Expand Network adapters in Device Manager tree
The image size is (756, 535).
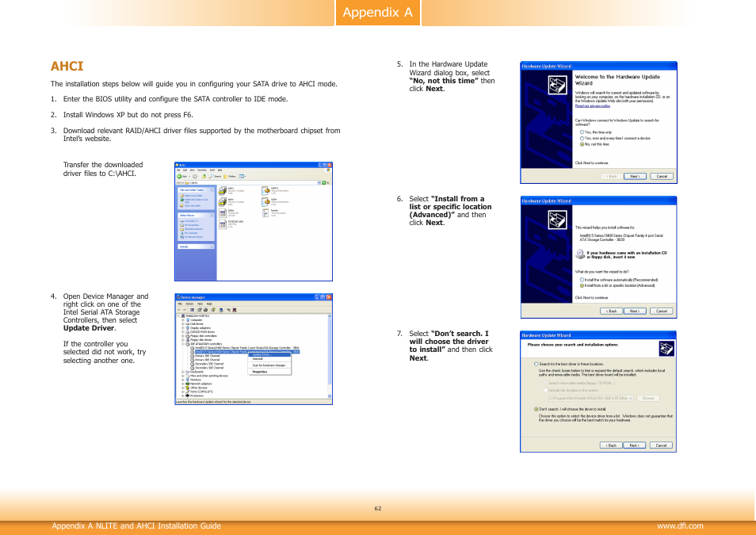pos(183,384)
